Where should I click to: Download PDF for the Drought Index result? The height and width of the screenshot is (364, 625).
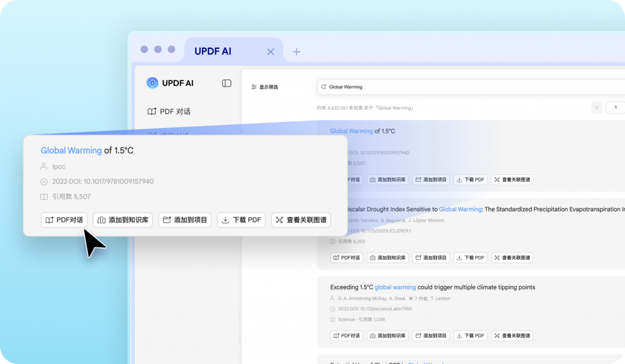point(470,257)
